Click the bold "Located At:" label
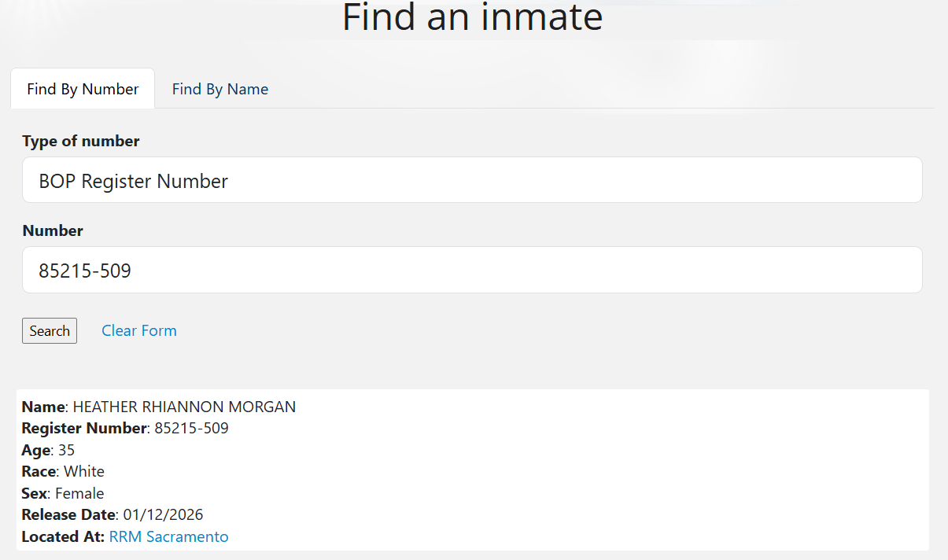948x560 pixels. (x=63, y=537)
